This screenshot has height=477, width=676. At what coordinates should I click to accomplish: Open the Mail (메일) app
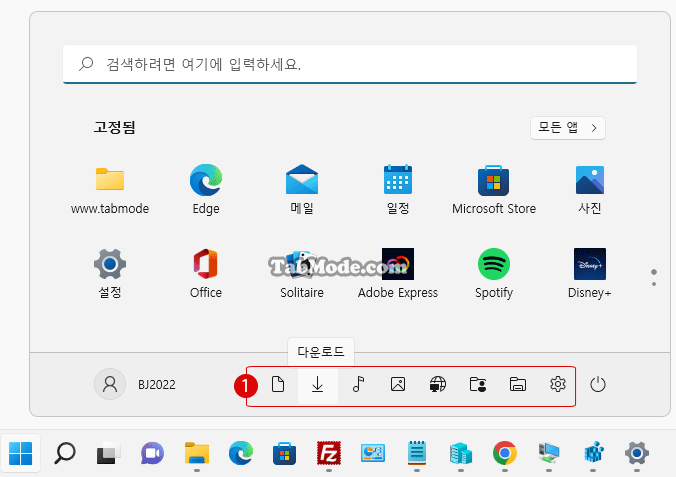coord(302,189)
